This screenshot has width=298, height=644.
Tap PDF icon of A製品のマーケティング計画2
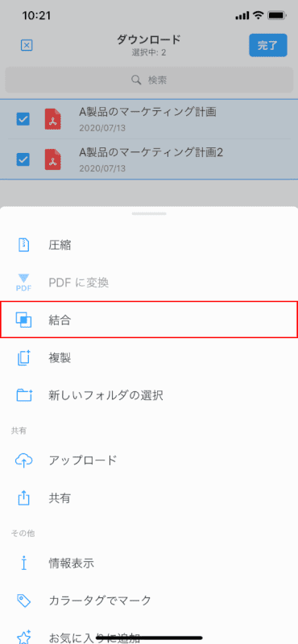coord(52,159)
